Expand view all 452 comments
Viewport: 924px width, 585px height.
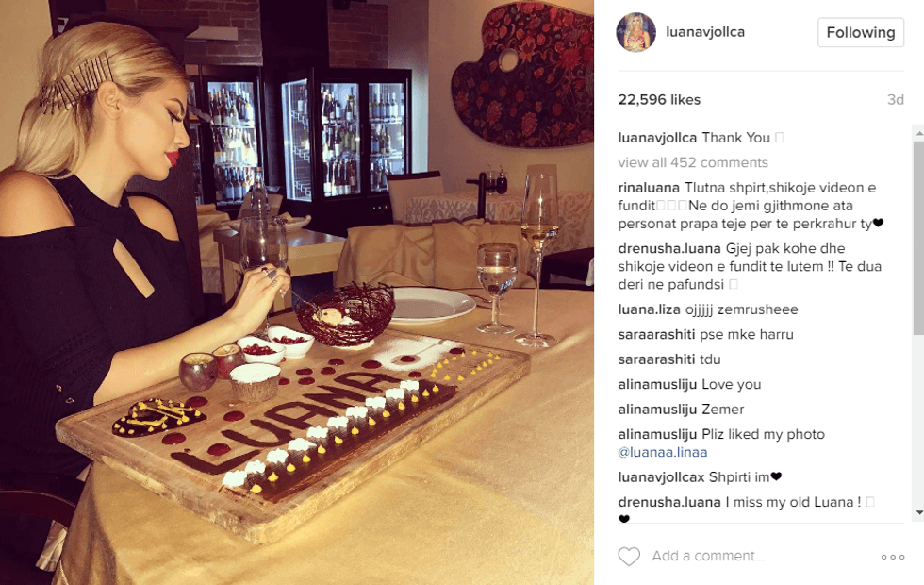693,162
